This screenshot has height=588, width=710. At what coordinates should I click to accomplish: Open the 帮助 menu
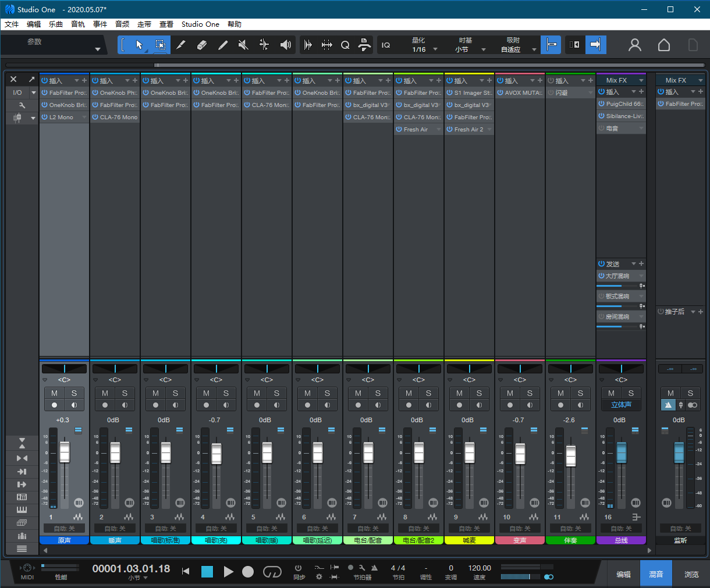click(235, 24)
